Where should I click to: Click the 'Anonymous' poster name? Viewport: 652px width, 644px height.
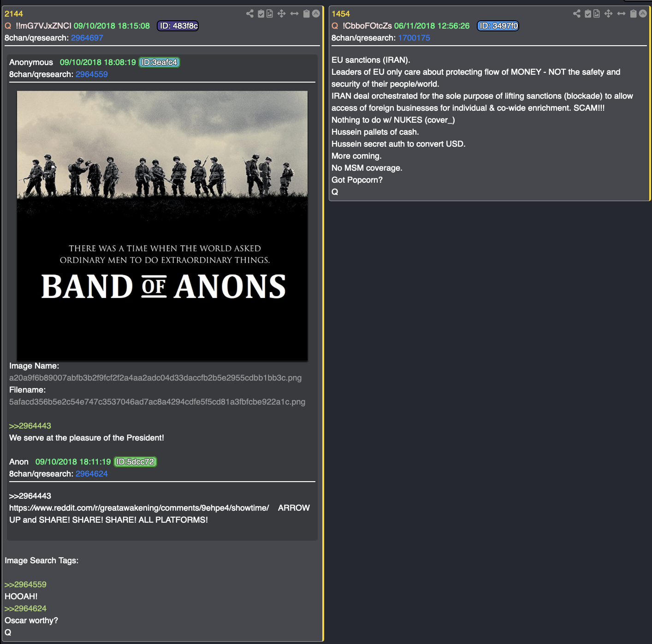pyautogui.click(x=31, y=62)
